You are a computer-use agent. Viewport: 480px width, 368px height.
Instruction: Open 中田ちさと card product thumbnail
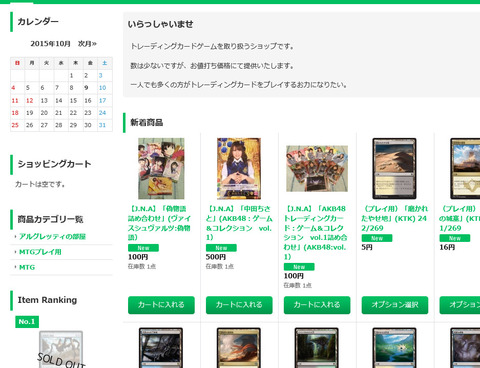(239, 169)
